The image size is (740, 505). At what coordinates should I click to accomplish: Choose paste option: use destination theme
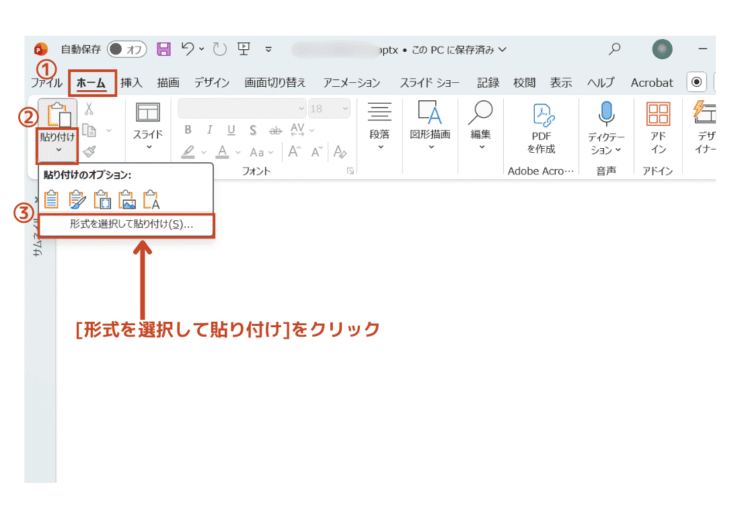click(51, 199)
